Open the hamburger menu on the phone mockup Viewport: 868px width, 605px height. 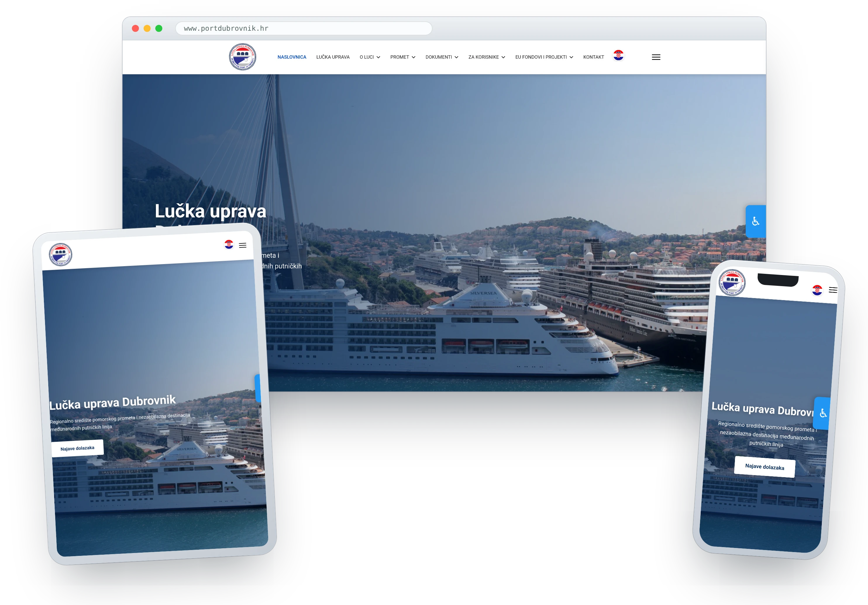(x=833, y=290)
